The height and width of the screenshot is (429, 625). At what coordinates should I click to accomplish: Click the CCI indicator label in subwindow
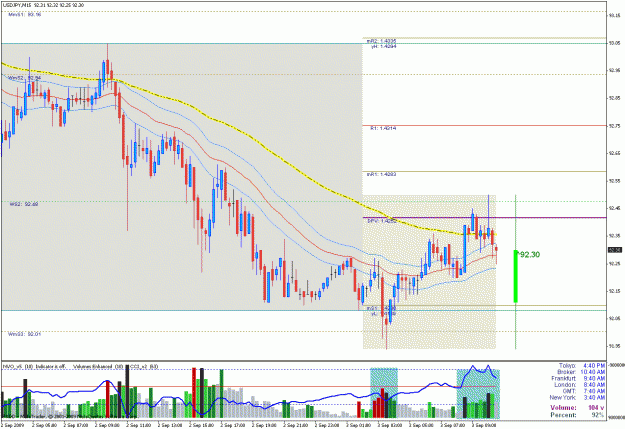pyautogui.click(x=143, y=366)
